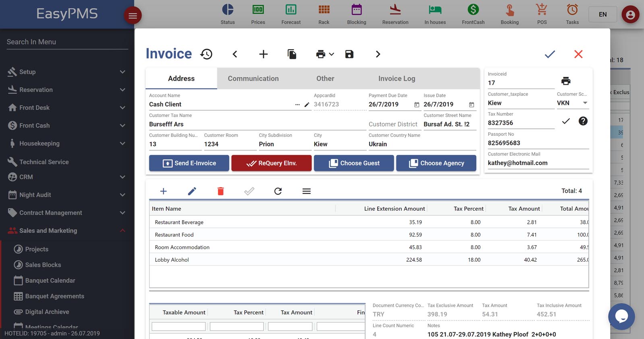Confirm invoice with blue checkmark
This screenshot has width=644, height=339.
(550, 54)
